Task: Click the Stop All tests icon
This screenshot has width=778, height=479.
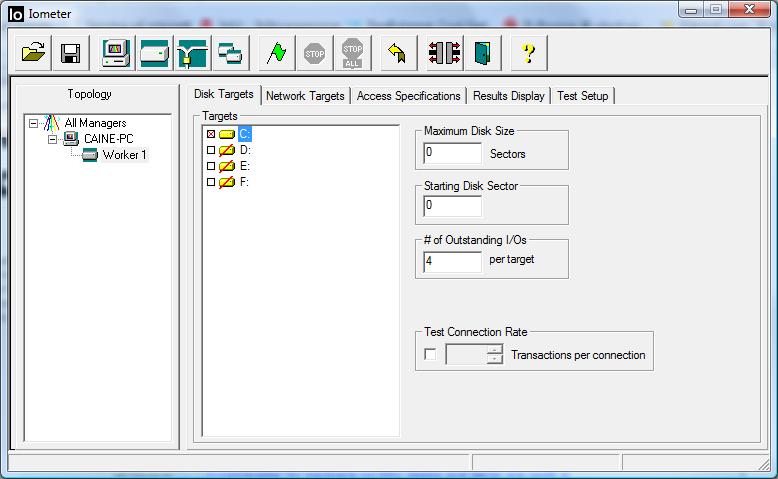Action: click(352, 53)
